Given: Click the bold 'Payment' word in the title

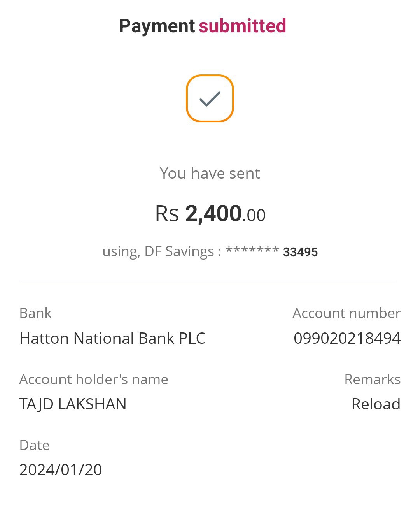Looking at the screenshot, I should tap(157, 26).
